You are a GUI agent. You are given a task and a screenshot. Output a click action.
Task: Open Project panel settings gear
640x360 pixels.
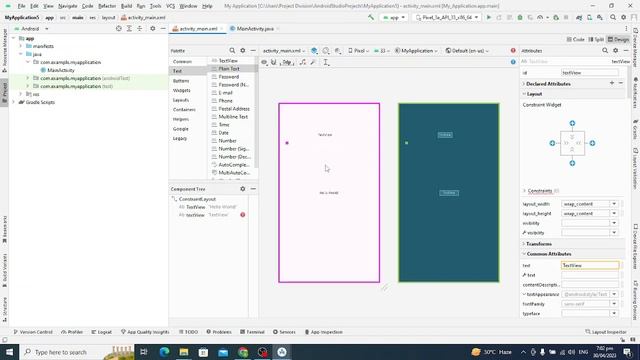[x=153, y=29]
